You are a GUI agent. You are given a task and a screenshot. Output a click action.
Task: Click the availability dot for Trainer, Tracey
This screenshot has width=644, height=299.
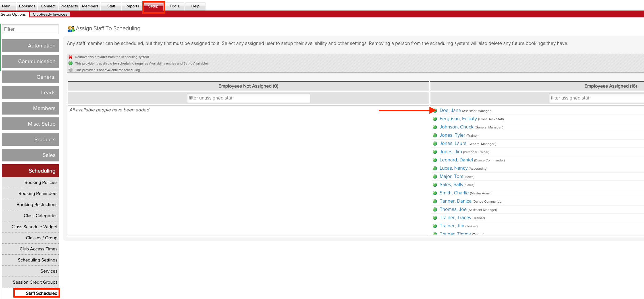(x=435, y=218)
